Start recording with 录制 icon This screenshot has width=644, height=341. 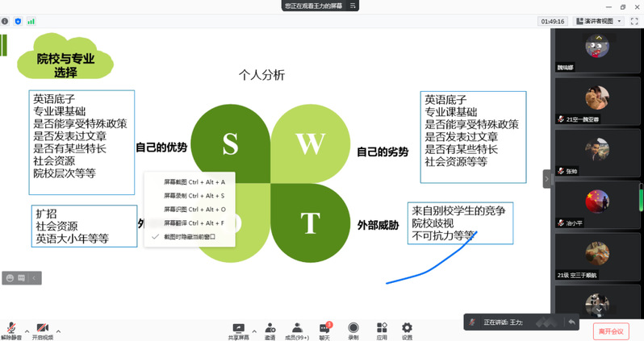click(353, 327)
